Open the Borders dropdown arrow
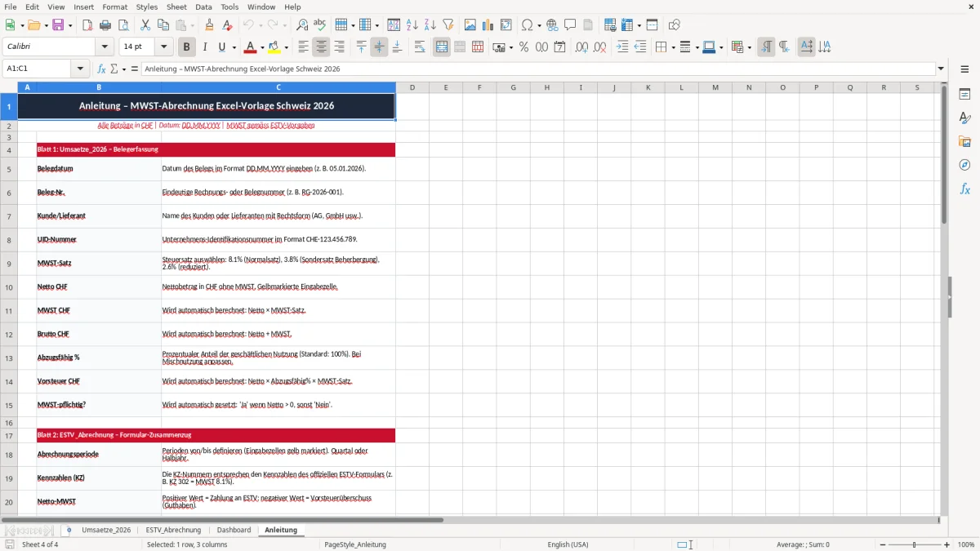The width and height of the screenshot is (980, 551). tap(673, 47)
